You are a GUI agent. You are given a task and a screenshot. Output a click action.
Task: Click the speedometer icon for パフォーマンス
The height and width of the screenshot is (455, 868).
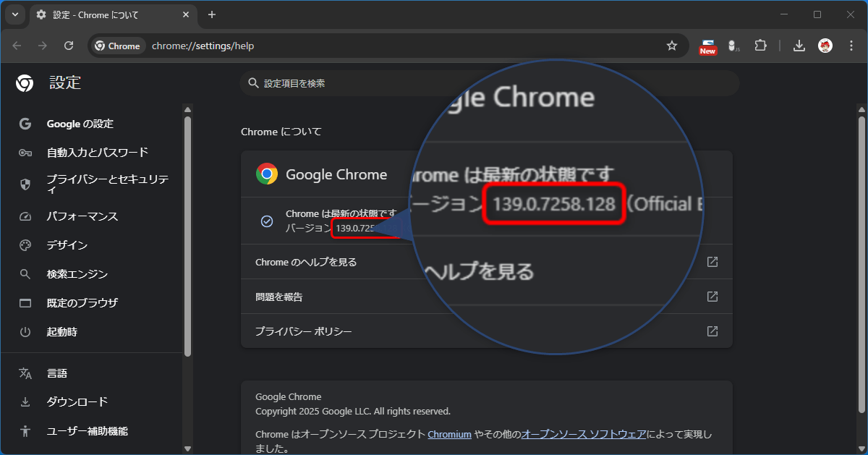[25, 216]
